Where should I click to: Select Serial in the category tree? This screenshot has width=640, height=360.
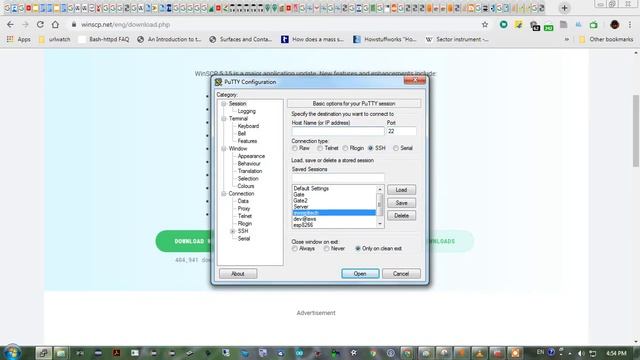coord(244,238)
